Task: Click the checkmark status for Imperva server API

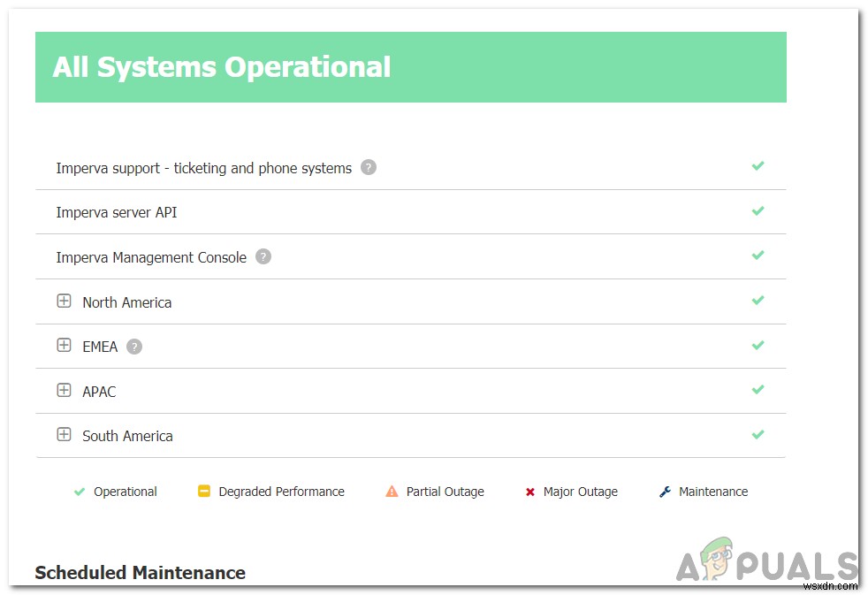Action: 758,210
